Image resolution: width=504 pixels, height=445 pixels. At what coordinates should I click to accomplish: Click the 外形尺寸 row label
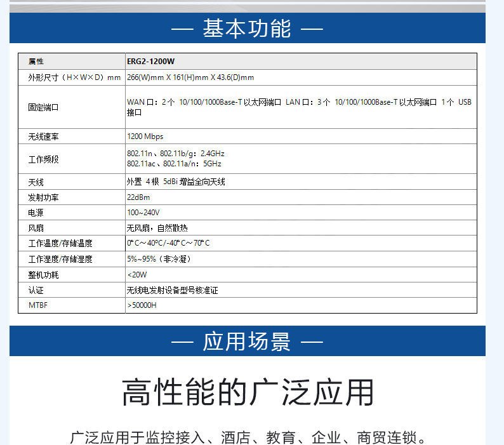pyautogui.click(x=74, y=77)
